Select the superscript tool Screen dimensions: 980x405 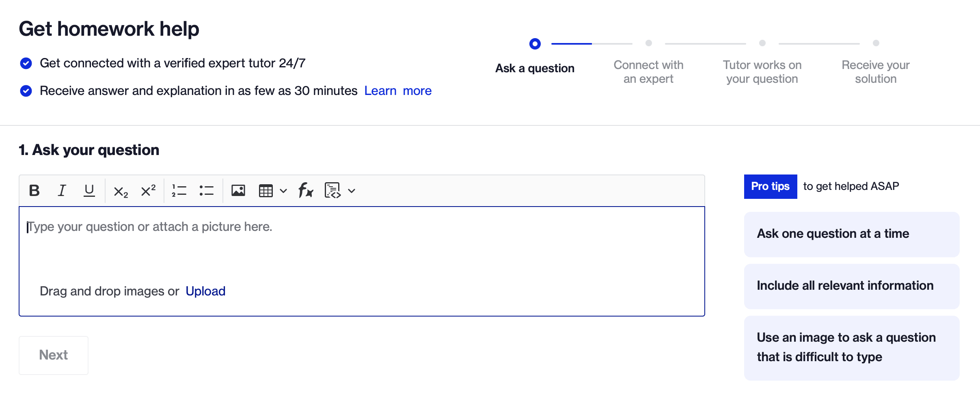[148, 190]
